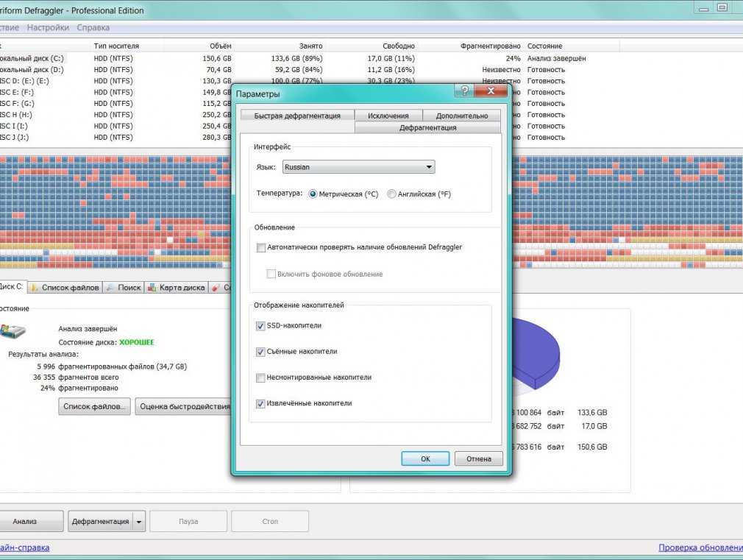The width and height of the screenshot is (743, 560).
Task: Click the drive icon beside Анализ завершён status
Action: [x=13, y=331]
